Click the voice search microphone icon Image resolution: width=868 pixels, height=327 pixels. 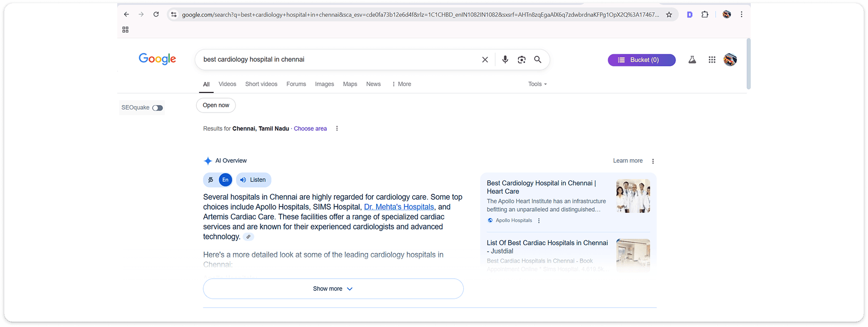[x=505, y=59]
